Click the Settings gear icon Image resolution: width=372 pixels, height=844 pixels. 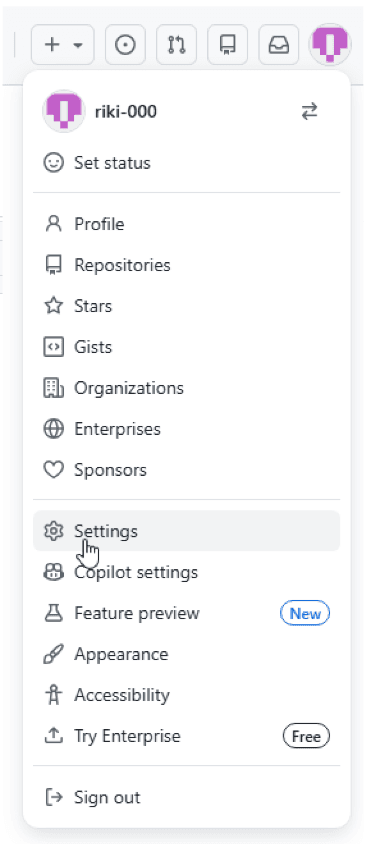click(x=53, y=531)
